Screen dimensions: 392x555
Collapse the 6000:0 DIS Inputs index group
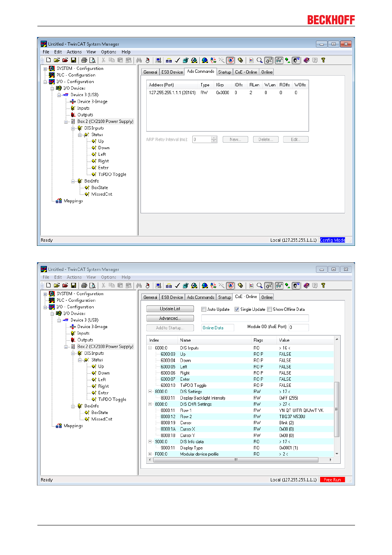pos(150,348)
